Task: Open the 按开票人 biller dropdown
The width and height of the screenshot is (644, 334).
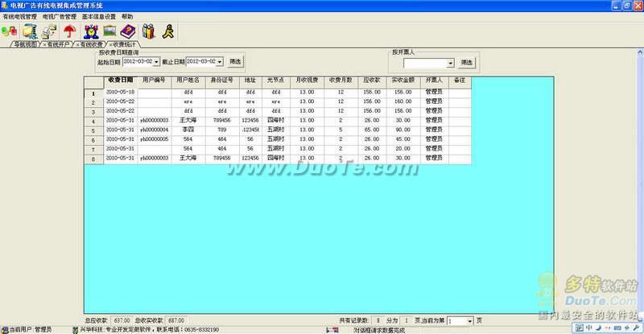Action: tap(450, 62)
